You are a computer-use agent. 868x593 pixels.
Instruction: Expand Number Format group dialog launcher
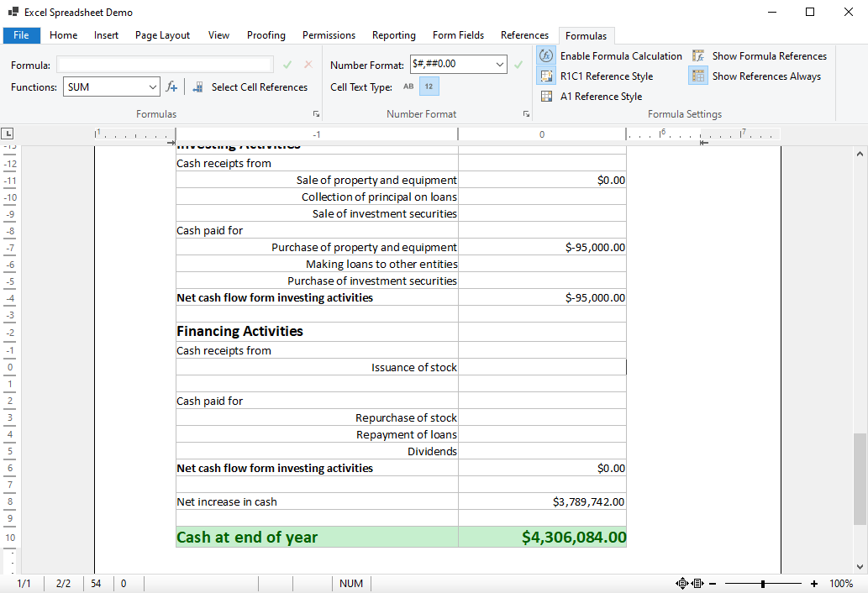pyautogui.click(x=526, y=114)
